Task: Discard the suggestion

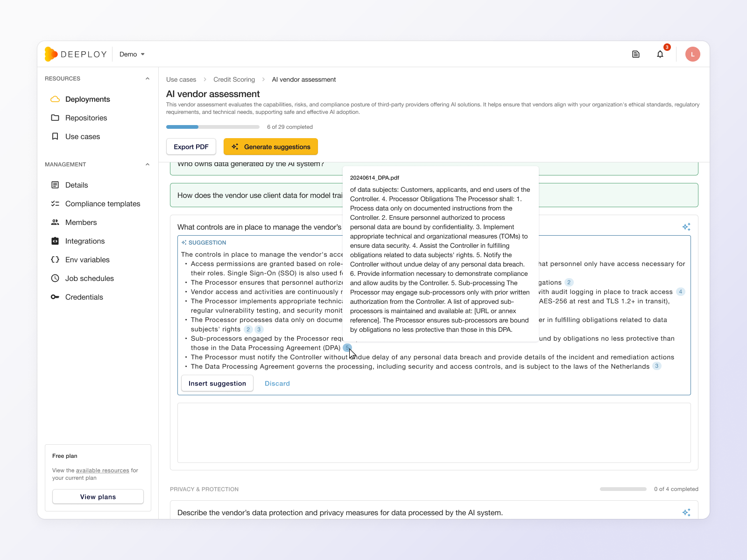Action: [x=277, y=383]
